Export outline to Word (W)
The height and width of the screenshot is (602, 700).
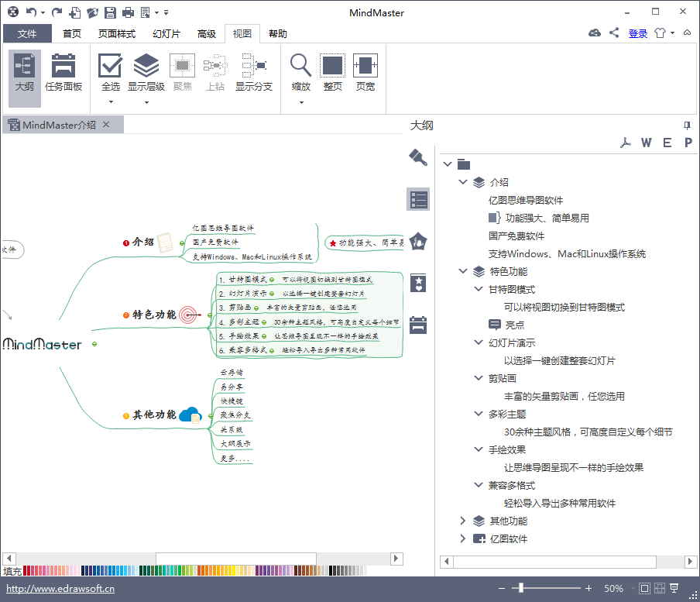tap(647, 143)
